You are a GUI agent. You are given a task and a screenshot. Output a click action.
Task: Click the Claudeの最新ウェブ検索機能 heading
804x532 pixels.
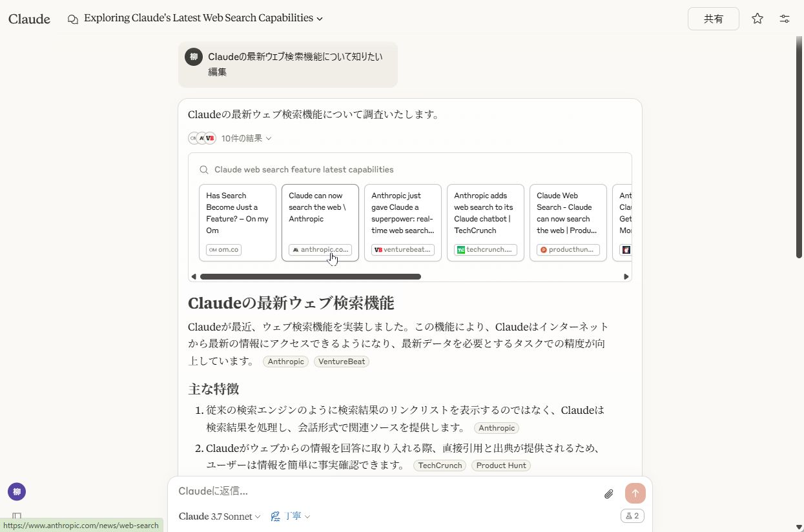(291, 303)
